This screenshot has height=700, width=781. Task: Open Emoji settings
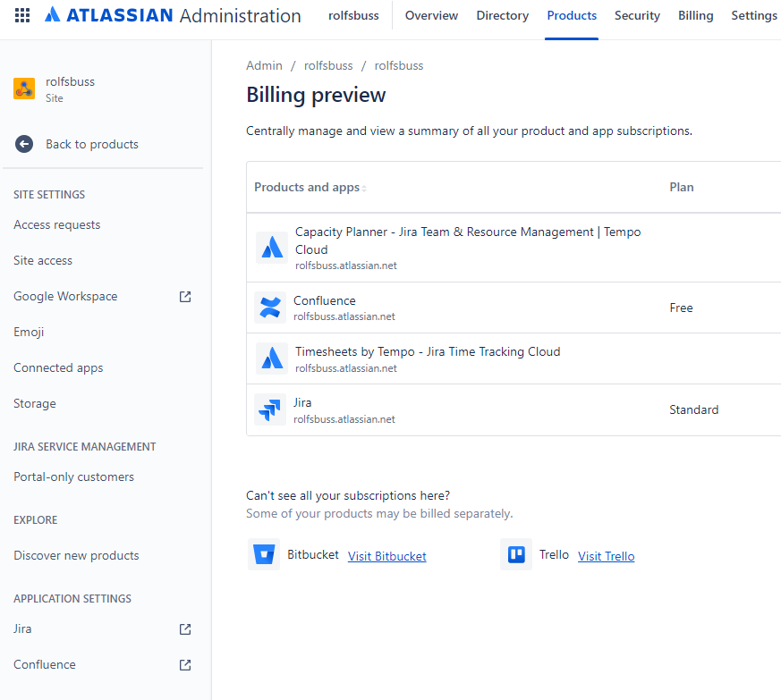(29, 332)
